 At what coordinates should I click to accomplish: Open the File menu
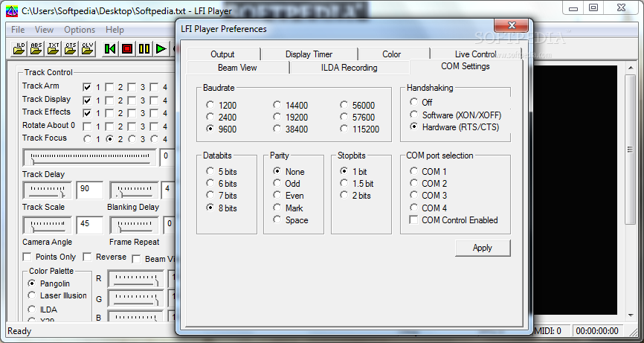pos(18,30)
